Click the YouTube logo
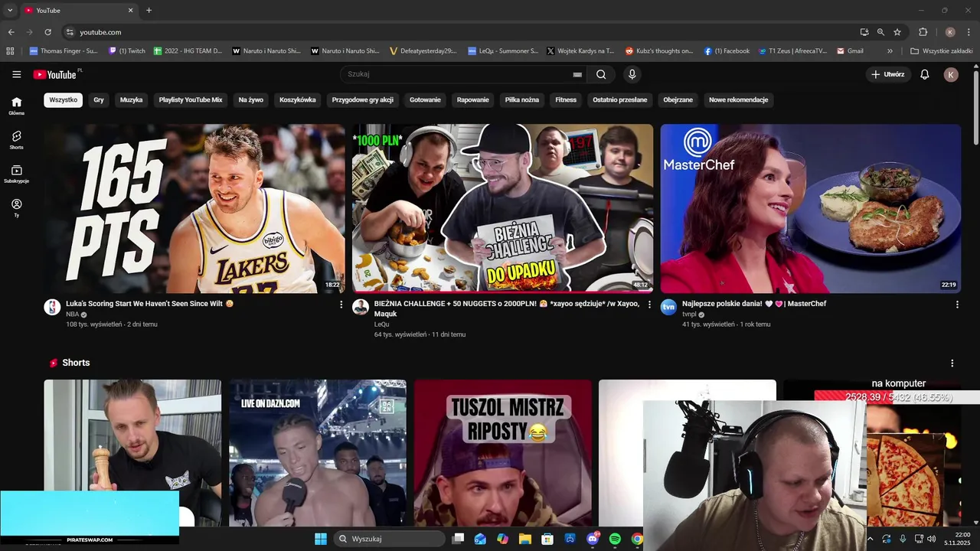Image resolution: width=980 pixels, height=551 pixels. coord(54,74)
